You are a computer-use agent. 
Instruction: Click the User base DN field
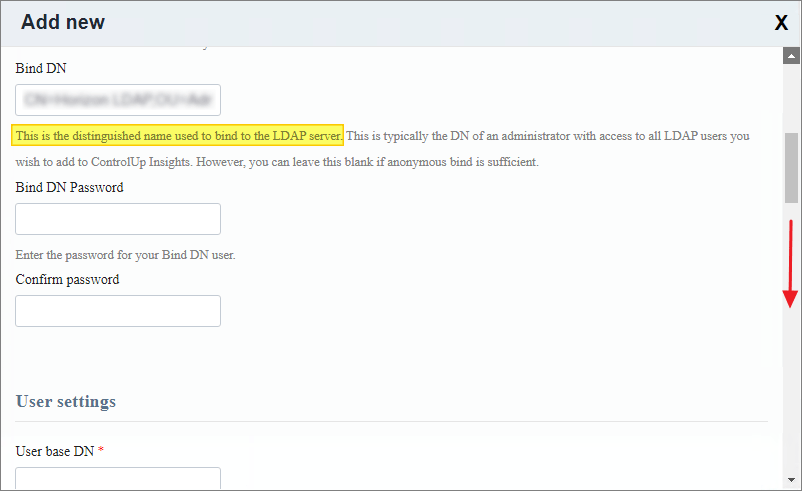118,478
